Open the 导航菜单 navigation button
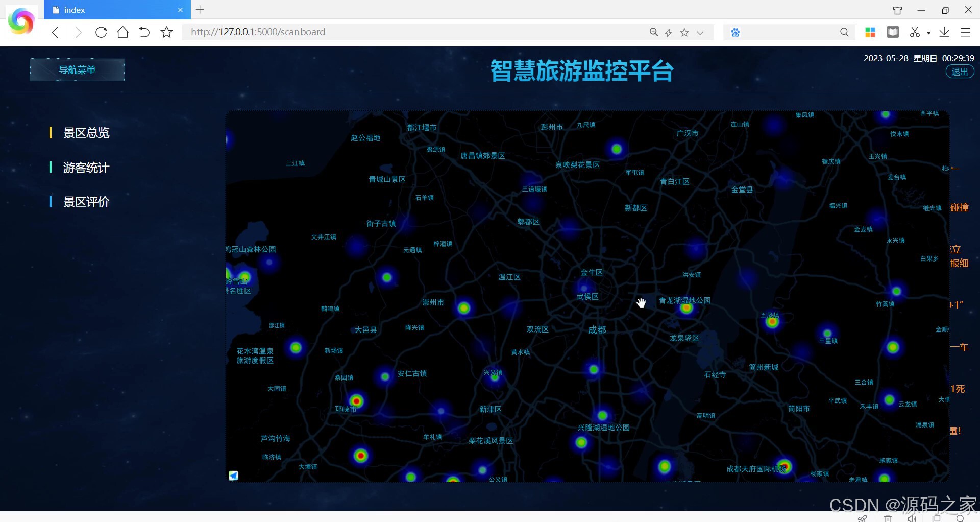 tap(77, 69)
